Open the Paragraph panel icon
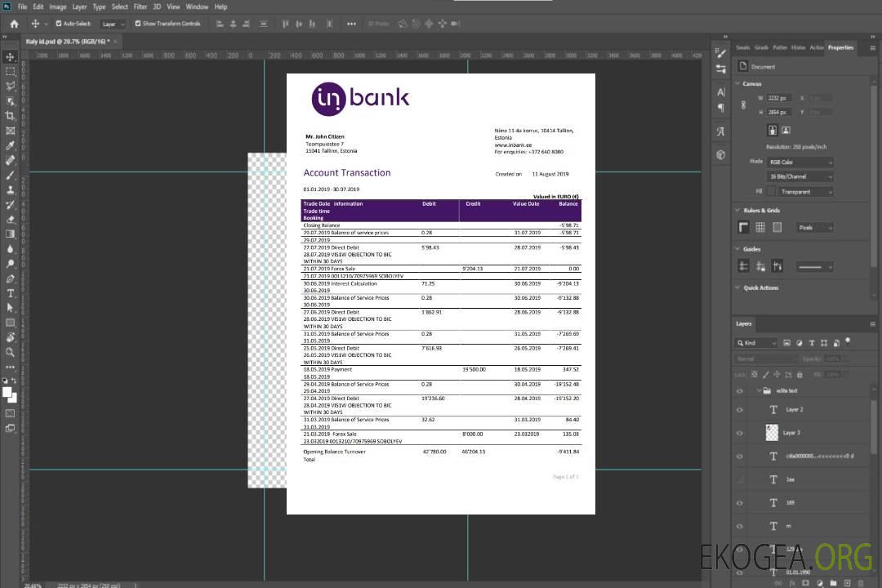882x588 pixels. pos(721,108)
